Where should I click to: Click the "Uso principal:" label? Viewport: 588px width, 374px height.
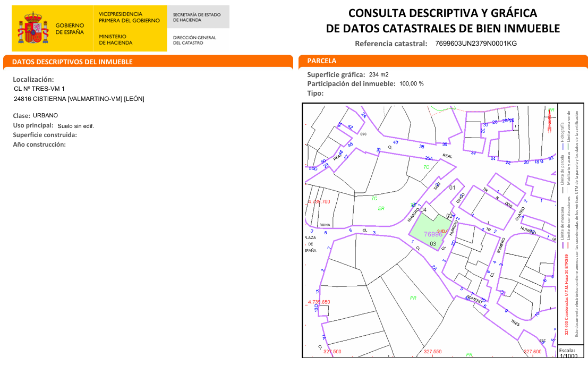33,126
